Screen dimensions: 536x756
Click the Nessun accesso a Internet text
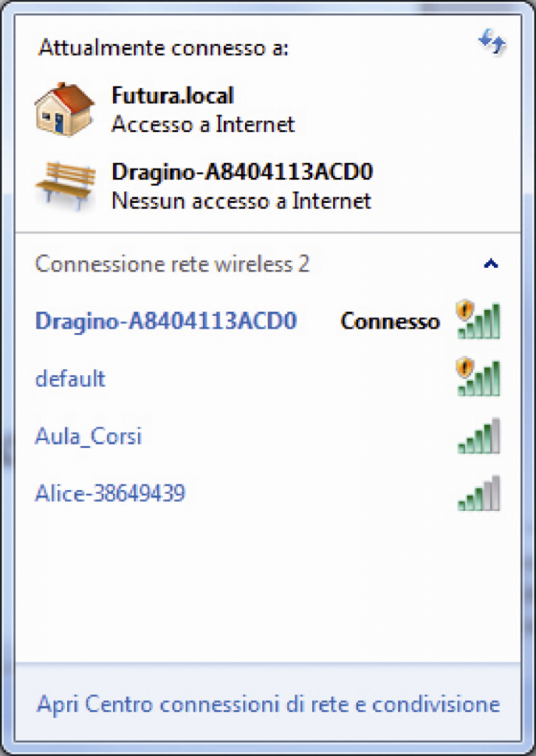(x=241, y=201)
